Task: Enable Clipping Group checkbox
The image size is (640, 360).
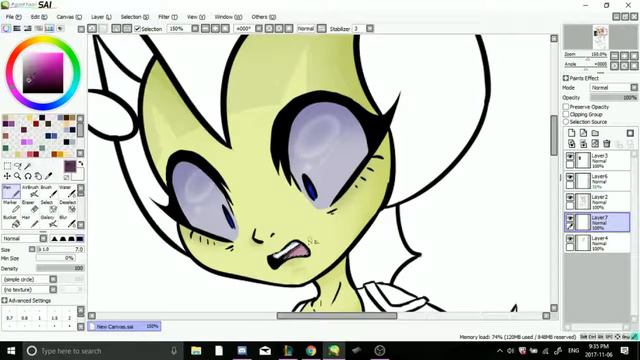Action: [566, 114]
